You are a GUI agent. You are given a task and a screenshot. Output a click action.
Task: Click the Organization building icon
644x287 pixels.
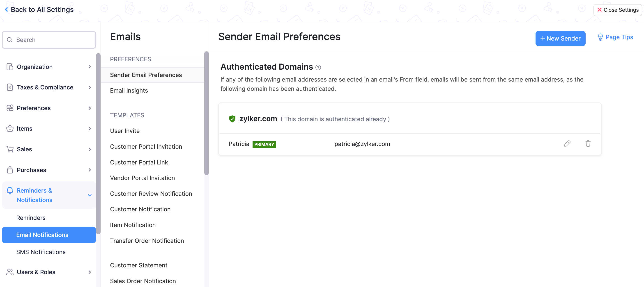coord(10,67)
